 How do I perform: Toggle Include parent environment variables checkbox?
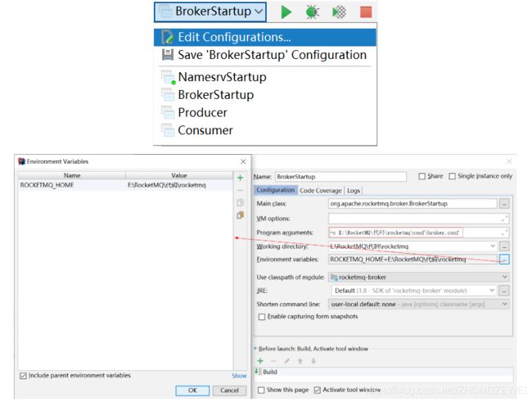pyautogui.click(x=23, y=376)
